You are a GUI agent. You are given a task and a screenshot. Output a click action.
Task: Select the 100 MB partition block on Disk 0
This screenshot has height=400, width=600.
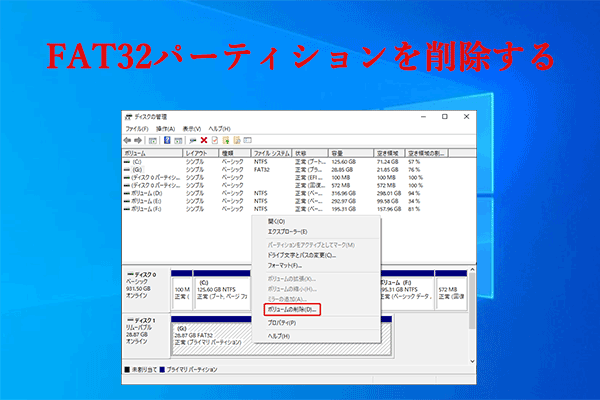pyautogui.click(x=182, y=290)
